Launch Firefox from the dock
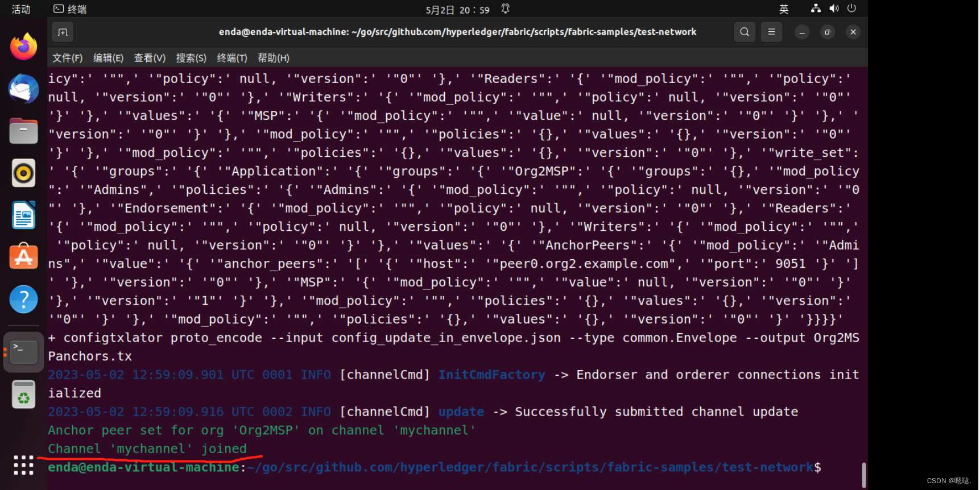Viewport: 980px width, 490px height. click(x=23, y=47)
